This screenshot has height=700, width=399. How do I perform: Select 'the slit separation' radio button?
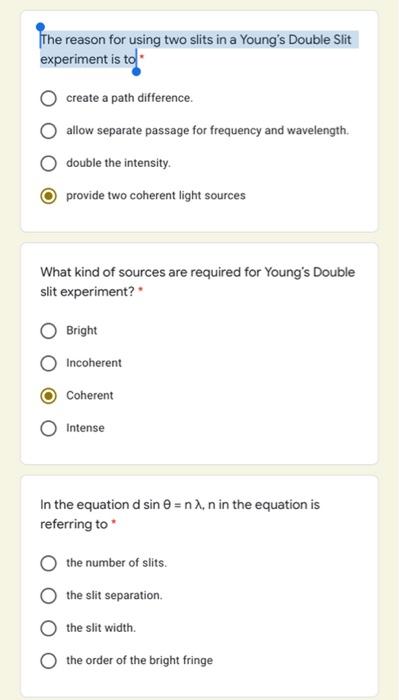click(48, 596)
